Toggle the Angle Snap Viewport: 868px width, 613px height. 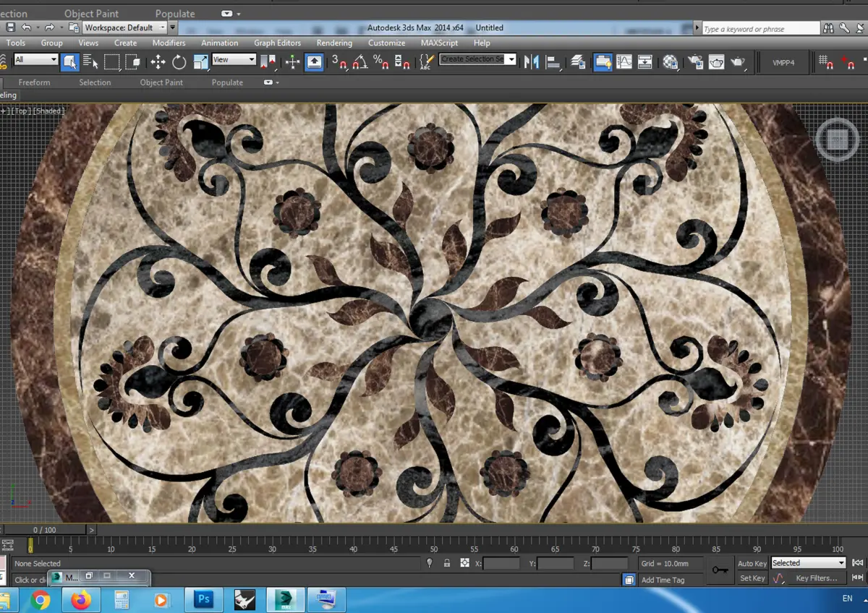pyautogui.click(x=361, y=62)
